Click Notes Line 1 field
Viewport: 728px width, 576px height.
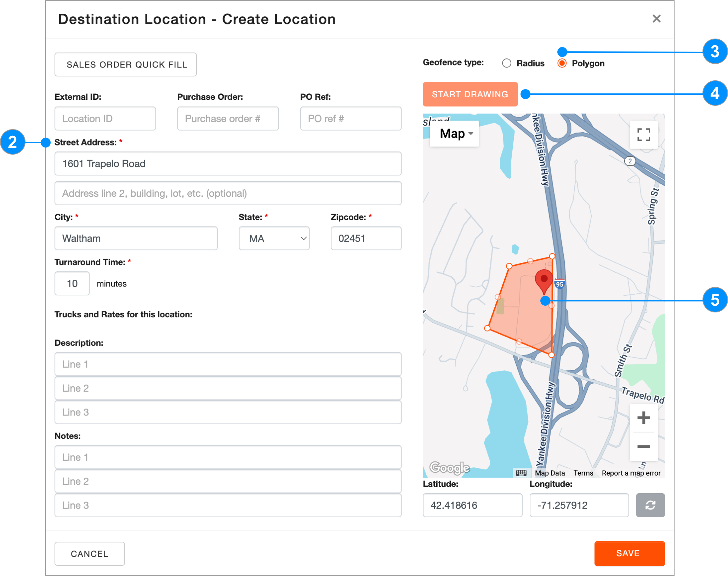[x=228, y=457]
